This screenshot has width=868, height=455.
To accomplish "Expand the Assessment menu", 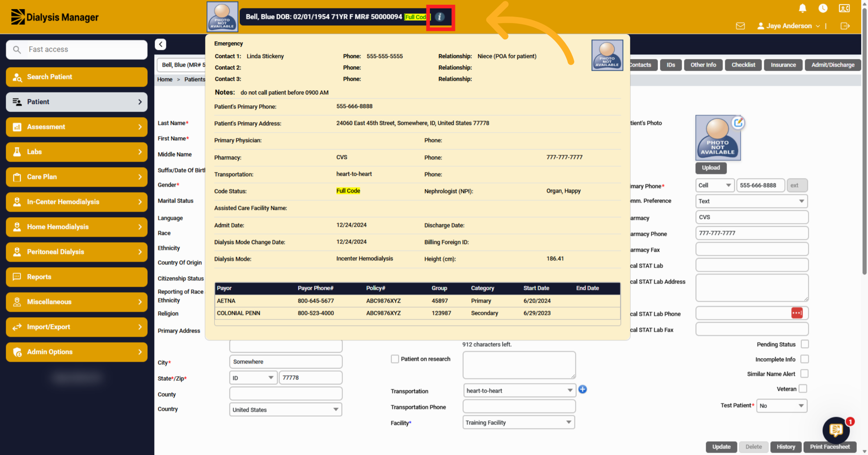I will pyautogui.click(x=77, y=127).
